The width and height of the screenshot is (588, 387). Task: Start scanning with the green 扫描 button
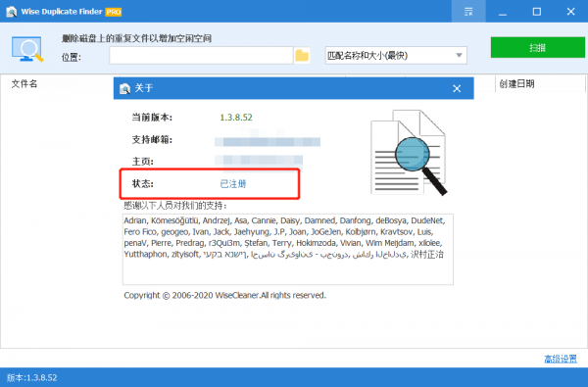(537, 48)
